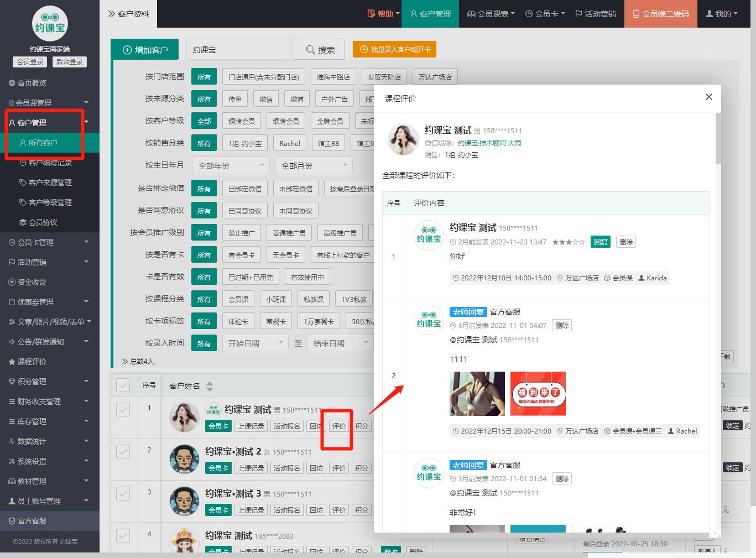756x558 pixels.
Task: Open 我的 account dropdown
Action: [x=722, y=14]
